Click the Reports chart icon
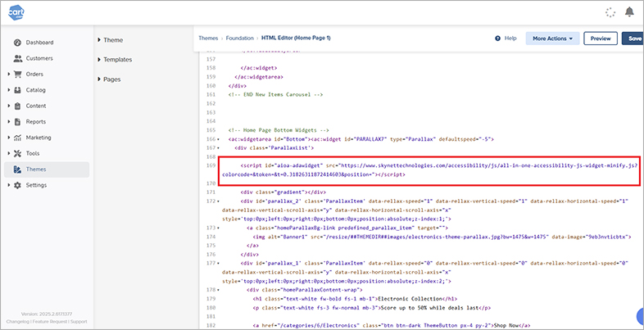 pyautogui.click(x=18, y=122)
